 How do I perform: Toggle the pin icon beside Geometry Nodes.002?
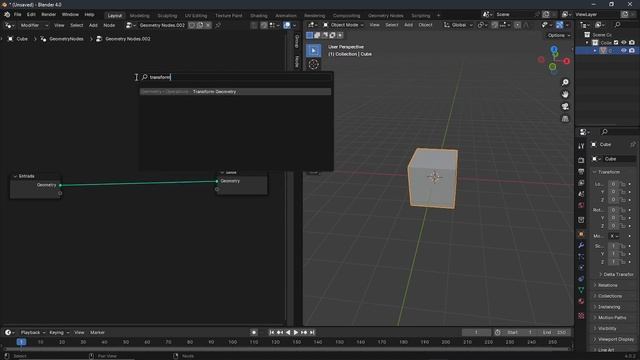[x=218, y=25]
